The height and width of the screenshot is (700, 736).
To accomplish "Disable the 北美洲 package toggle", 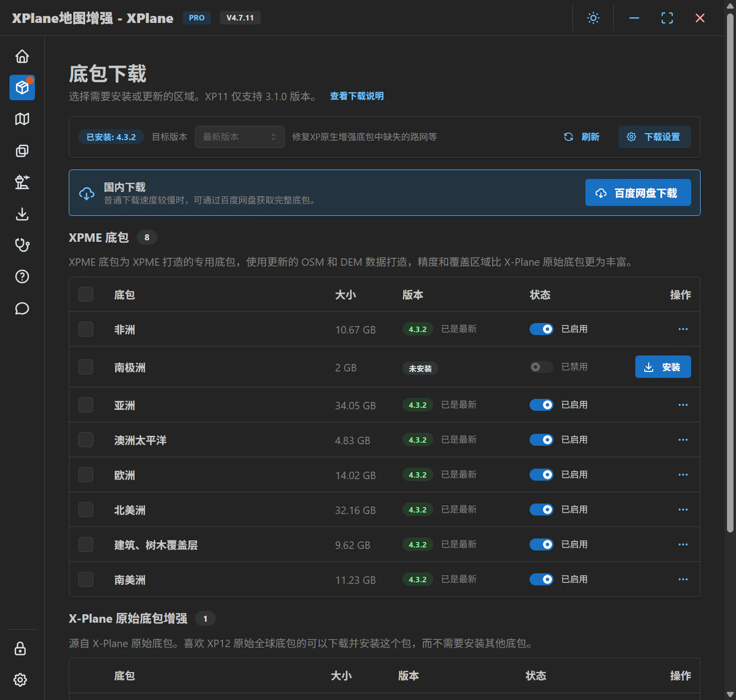I will [542, 510].
